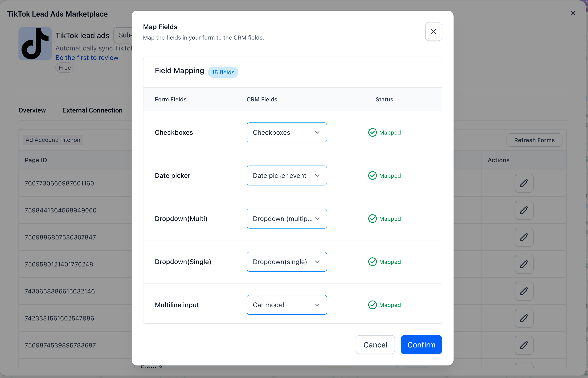Edit form with Page ID 7423331561602547986
588x378 pixels.
point(524,318)
